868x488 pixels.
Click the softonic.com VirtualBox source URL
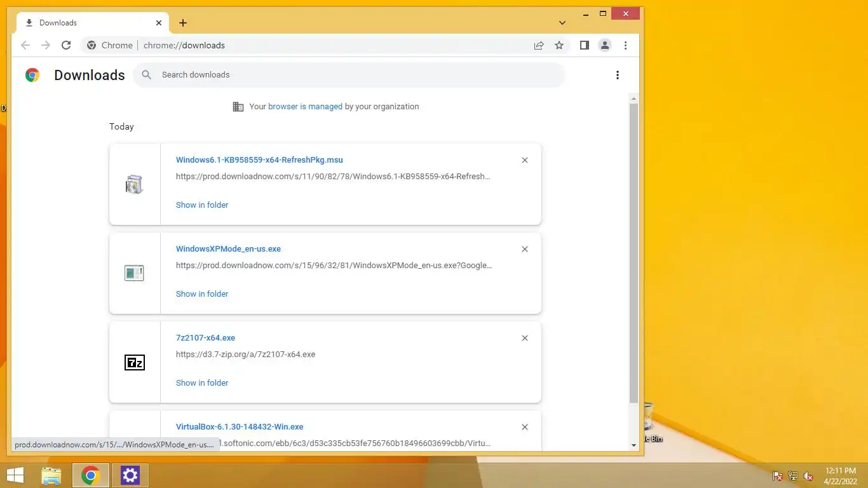355,443
